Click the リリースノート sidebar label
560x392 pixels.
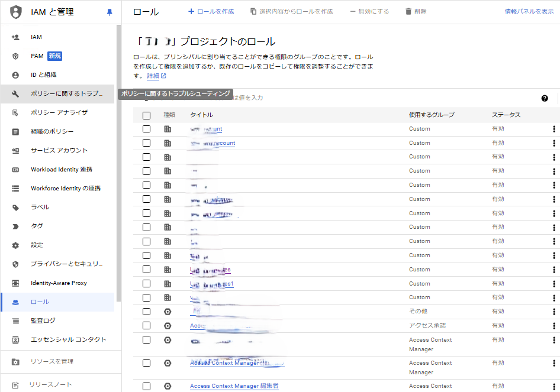click(x=50, y=384)
